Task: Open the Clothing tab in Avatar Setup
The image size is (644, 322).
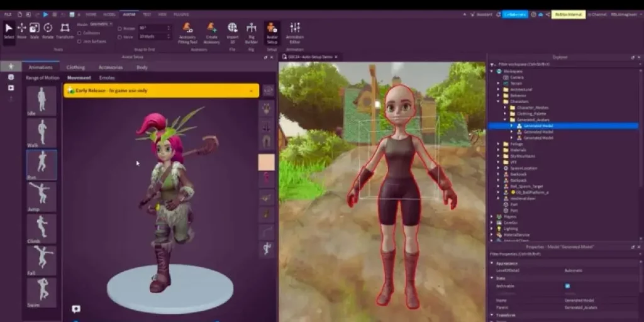Action: point(75,67)
